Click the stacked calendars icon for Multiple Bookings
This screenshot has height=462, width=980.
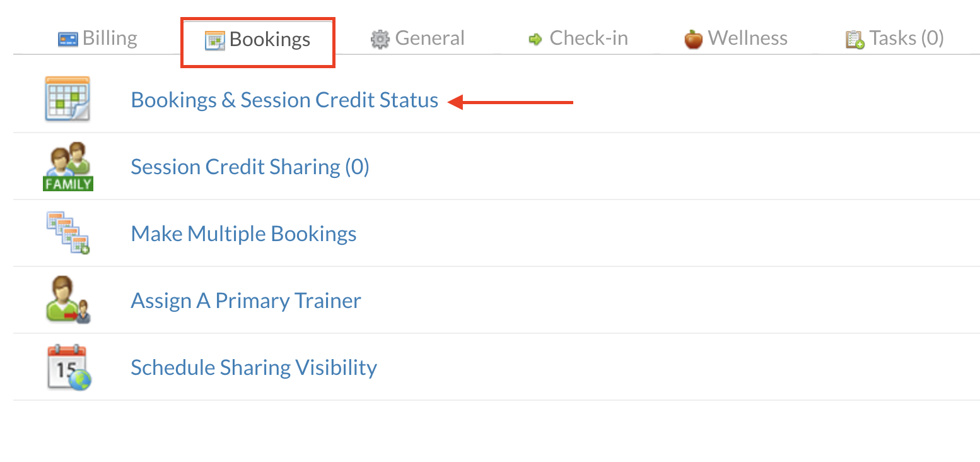coord(67,233)
